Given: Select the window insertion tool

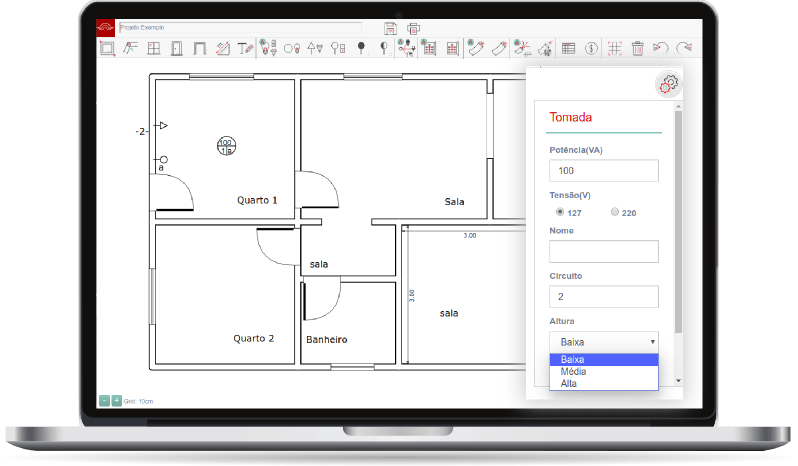Looking at the screenshot, I should [153, 48].
